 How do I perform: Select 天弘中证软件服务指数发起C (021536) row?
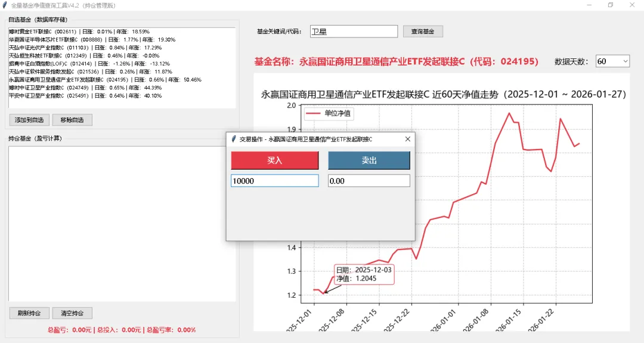(122, 72)
